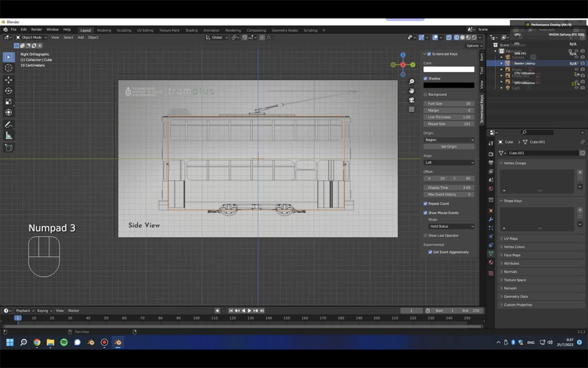Open the Tool properties tab icon
The height and width of the screenshot is (368, 588).
coord(491,143)
